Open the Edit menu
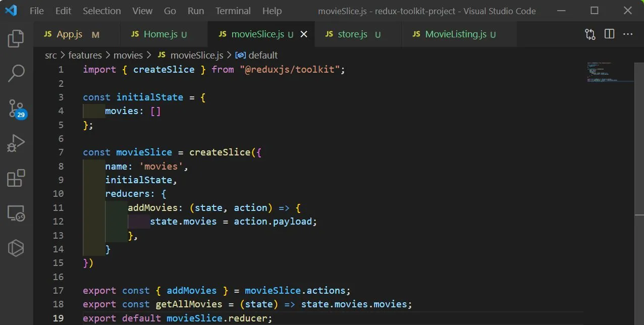This screenshot has height=325, width=644. tap(64, 11)
